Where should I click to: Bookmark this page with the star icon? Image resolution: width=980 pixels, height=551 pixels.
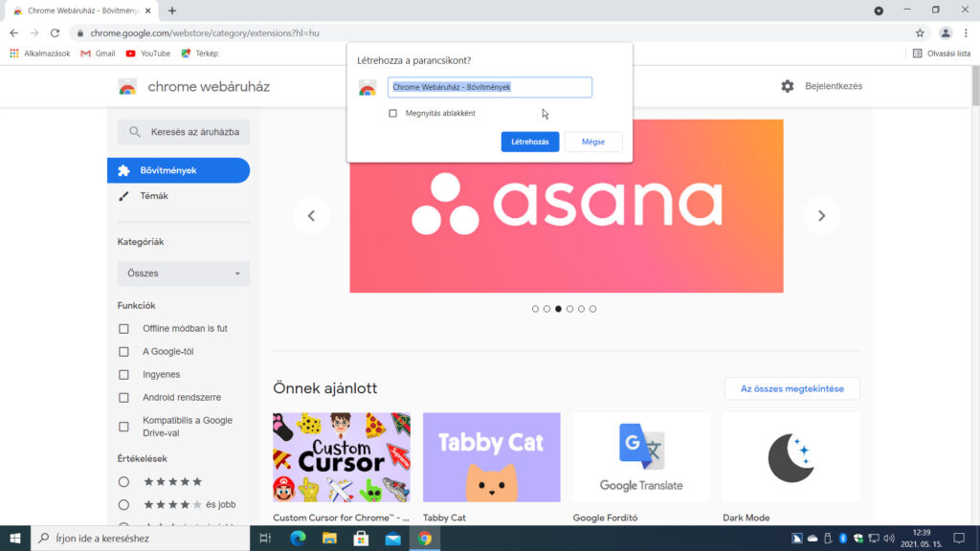click(x=920, y=33)
